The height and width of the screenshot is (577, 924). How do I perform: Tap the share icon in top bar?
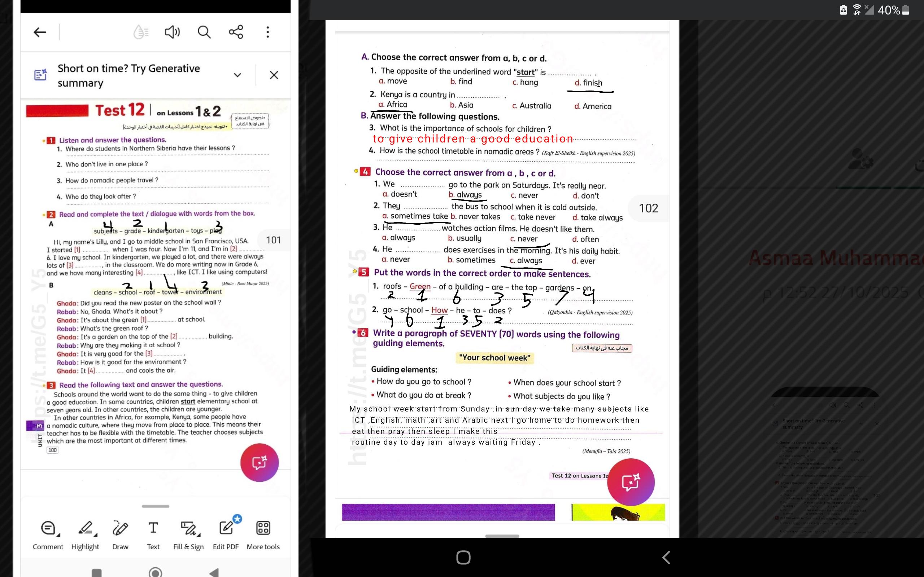click(236, 32)
